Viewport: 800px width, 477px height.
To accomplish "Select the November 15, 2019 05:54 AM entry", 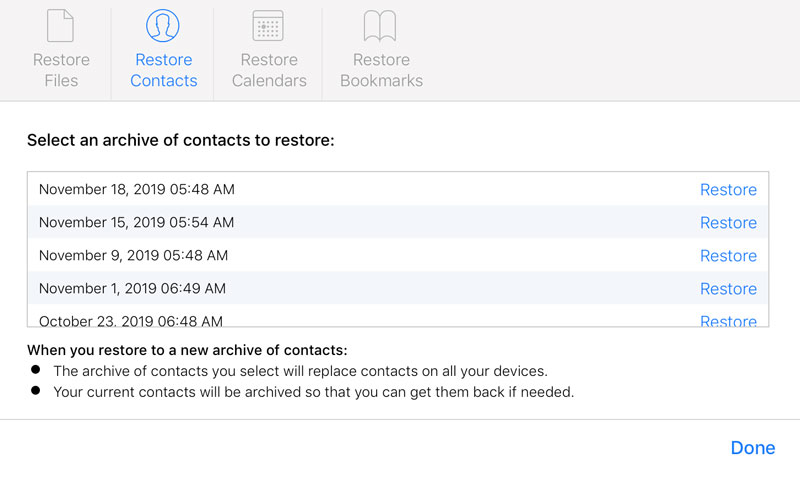I will click(136, 222).
